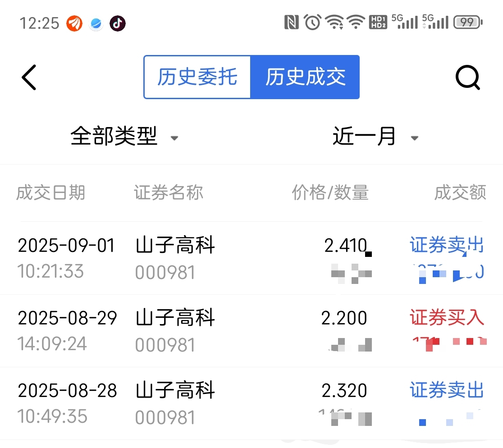Tap the alarm clock status icon
503x448 pixels.
[312, 22]
